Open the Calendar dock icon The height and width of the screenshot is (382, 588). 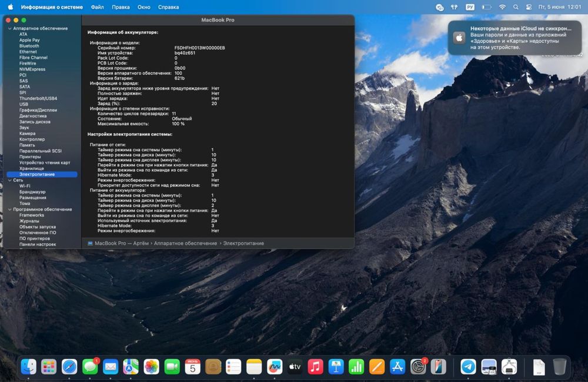192,367
